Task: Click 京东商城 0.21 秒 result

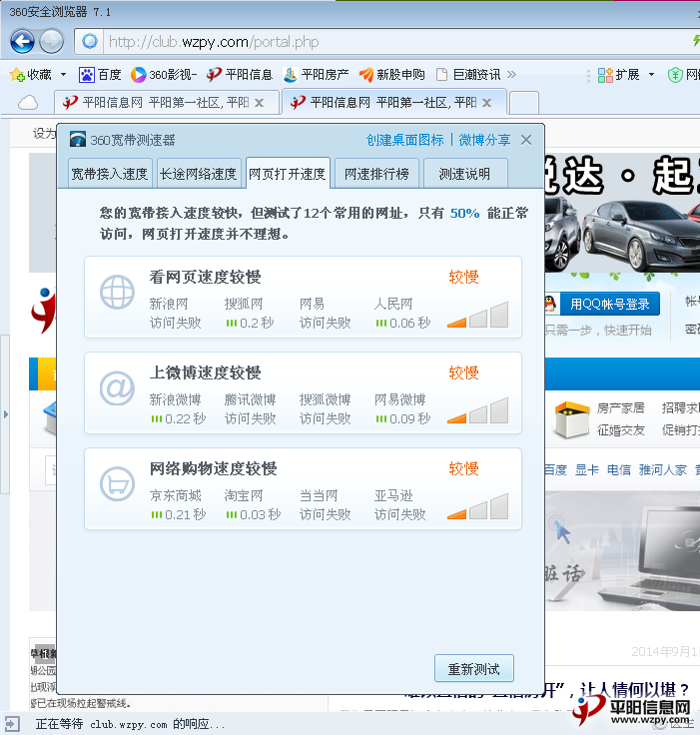Action: [178, 505]
